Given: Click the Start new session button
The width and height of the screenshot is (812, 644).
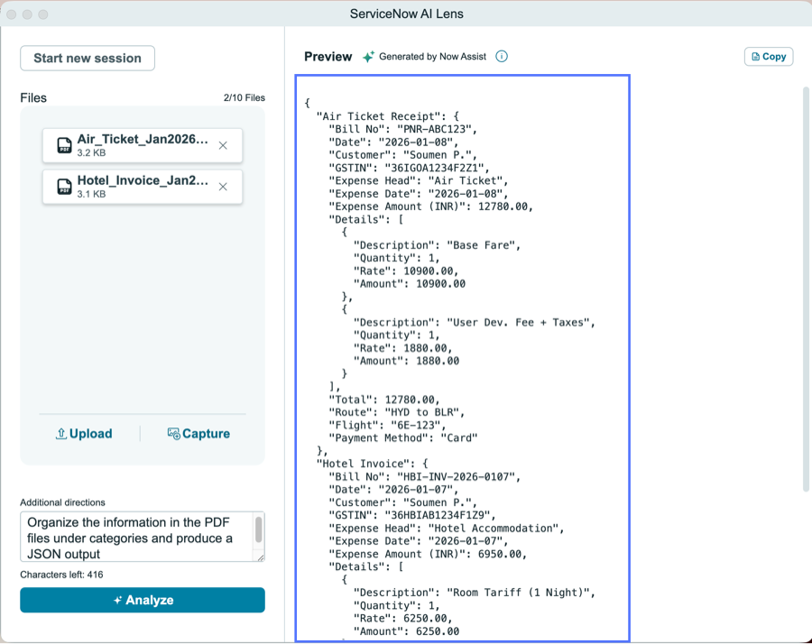Looking at the screenshot, I should click(x=88, y=58).
